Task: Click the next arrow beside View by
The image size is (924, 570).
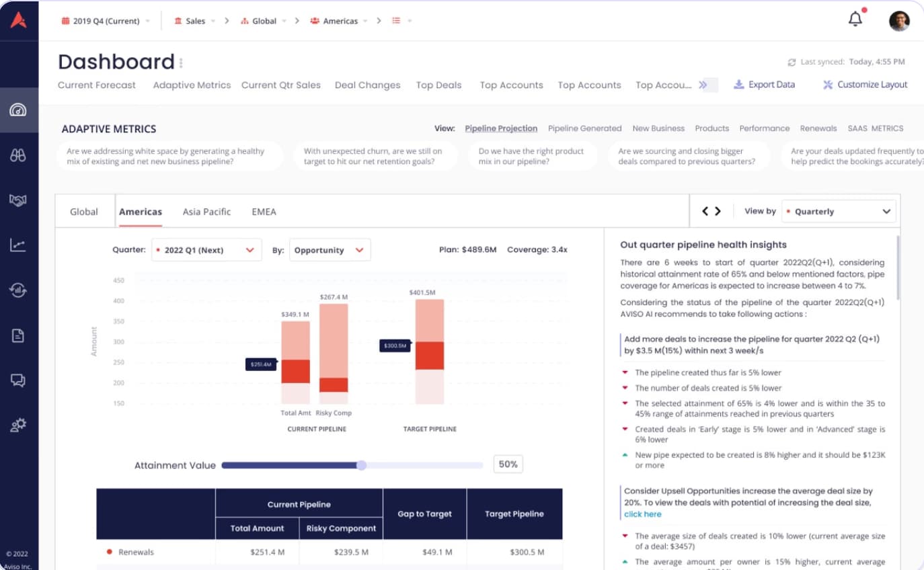Action: click(x=718, y=211)
